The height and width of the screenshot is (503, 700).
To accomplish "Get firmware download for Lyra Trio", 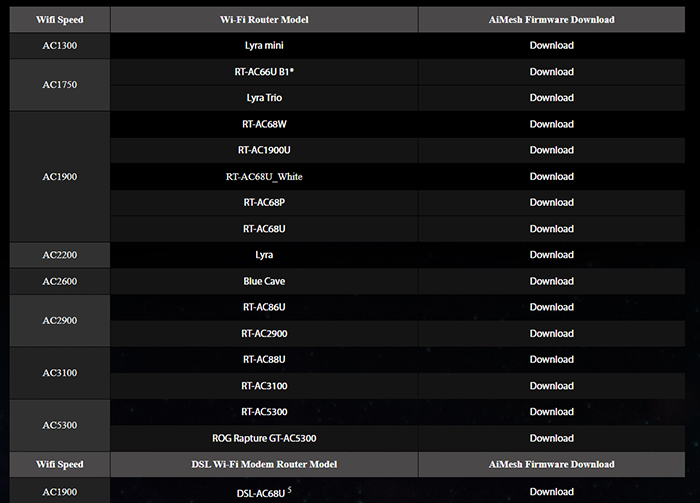I will pyautogui.click(x=551, y=98).
